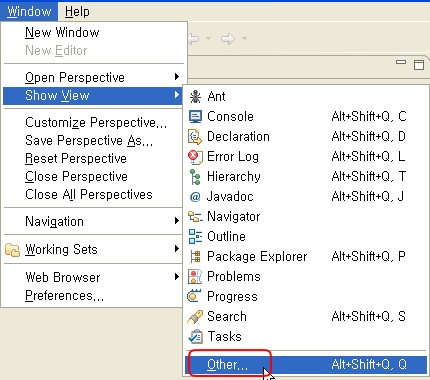The width and height of the screenshot is (430, 380).
Task: Show the Progress view
Action: tap(306, 297)
